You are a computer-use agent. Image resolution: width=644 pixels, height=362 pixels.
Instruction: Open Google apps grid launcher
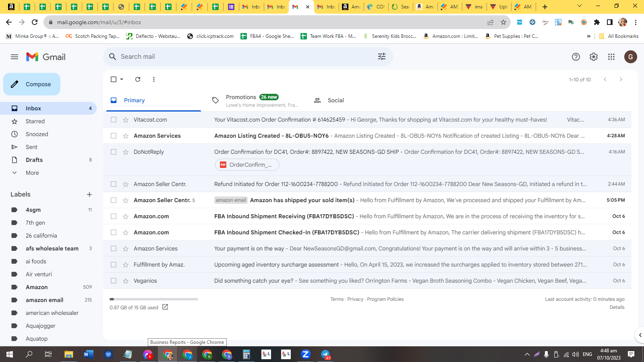click(x=611, y=57)
